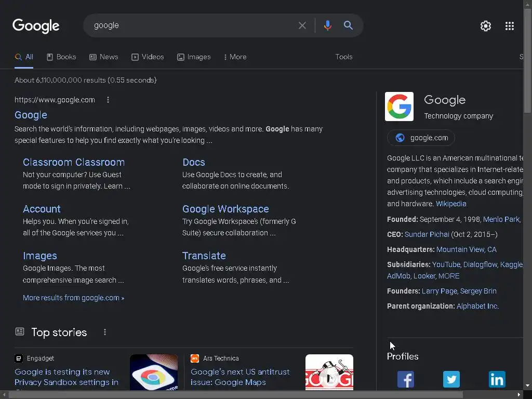The width and height of the screenshot is (532, 399).
Task: Open the Tools filter options
Action: 344,57
